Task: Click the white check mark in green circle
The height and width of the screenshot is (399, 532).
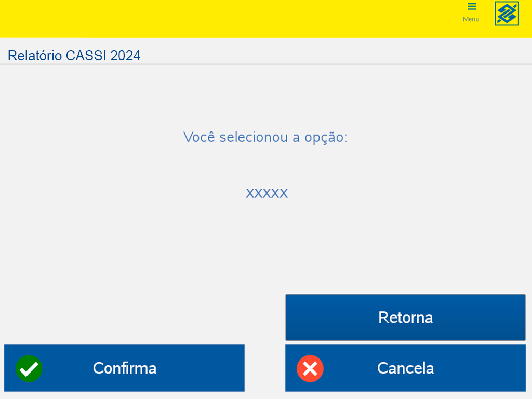Action: pos(29,368)
